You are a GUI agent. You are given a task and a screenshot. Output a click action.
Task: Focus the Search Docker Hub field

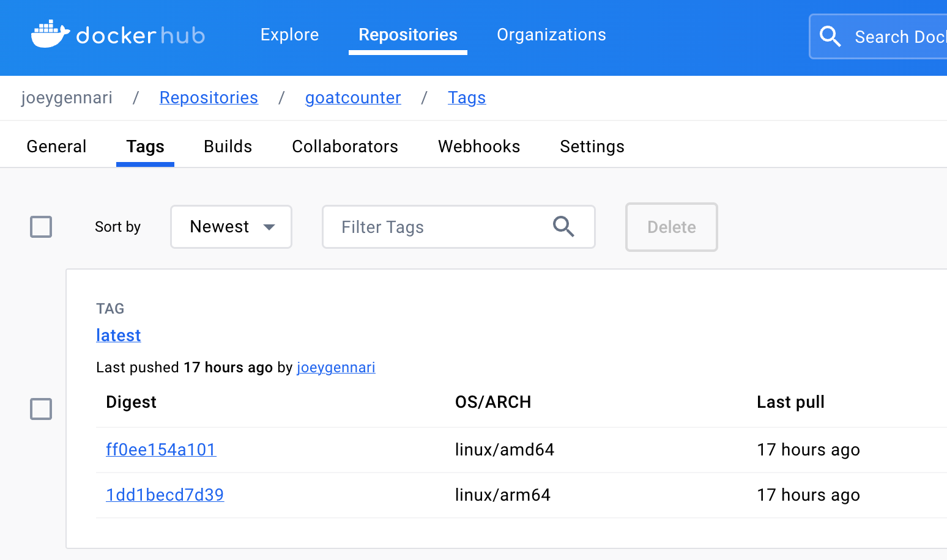click(x=878, y=37)
